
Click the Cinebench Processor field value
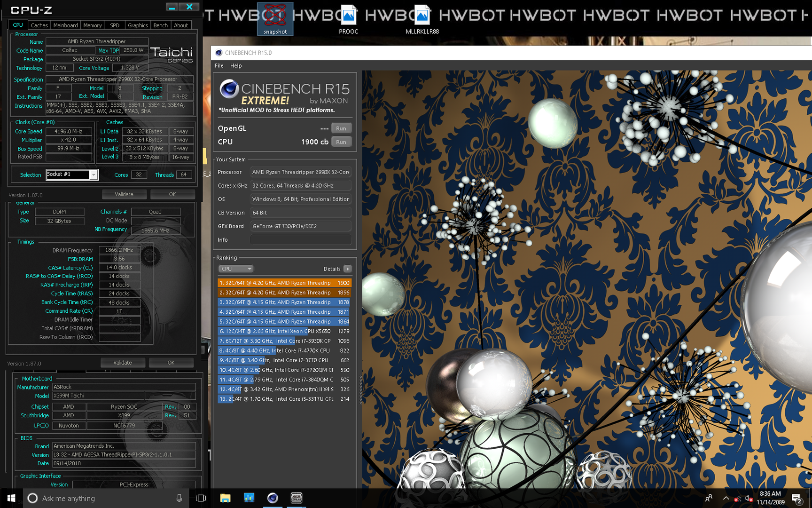pyautogui.click(x=301, y=172)
